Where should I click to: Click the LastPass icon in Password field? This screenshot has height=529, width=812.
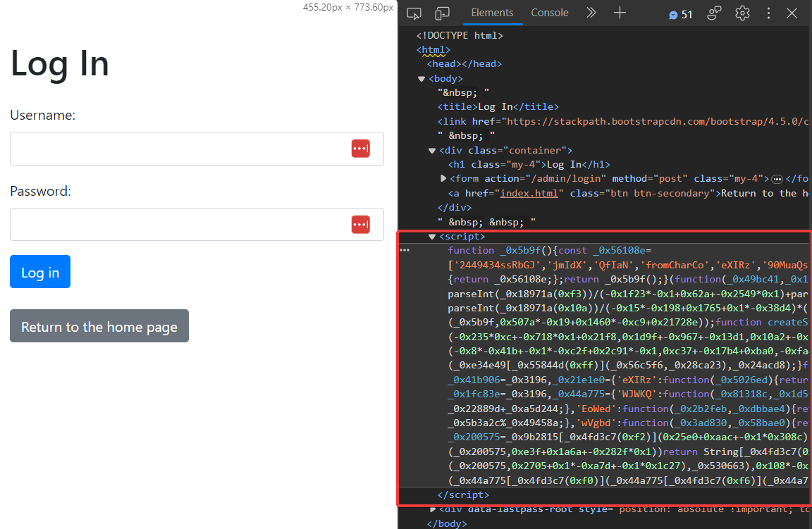pyautogui.click(x=360, y=224)
